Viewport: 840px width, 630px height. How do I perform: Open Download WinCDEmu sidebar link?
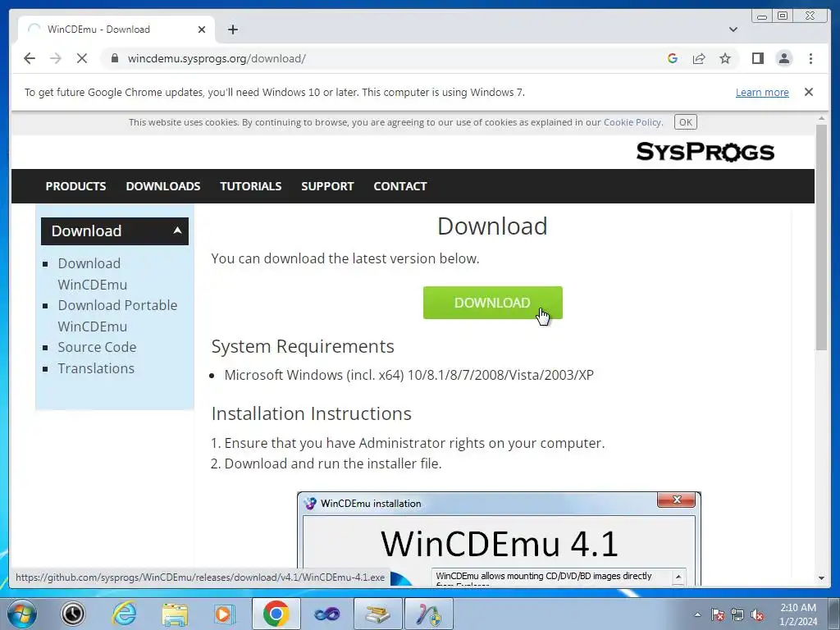pos(92,274)
